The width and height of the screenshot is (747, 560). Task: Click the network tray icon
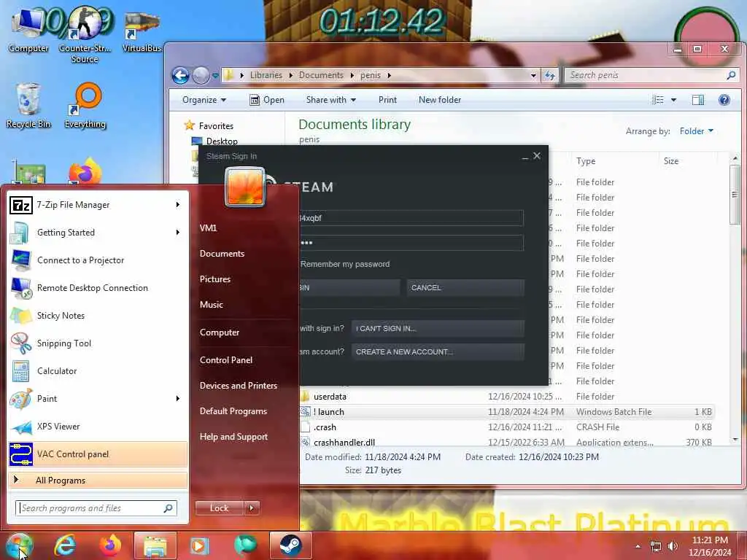tap(656, 546)
